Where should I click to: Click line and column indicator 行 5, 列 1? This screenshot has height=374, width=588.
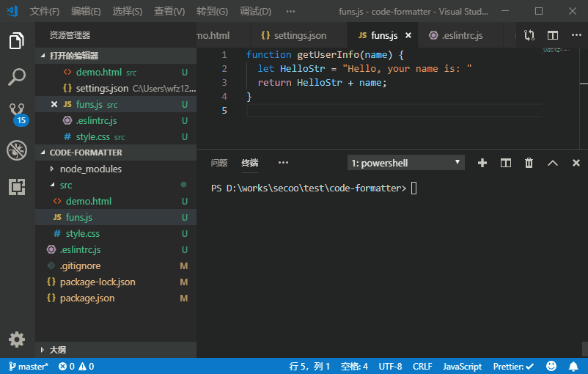pos(309,367)
